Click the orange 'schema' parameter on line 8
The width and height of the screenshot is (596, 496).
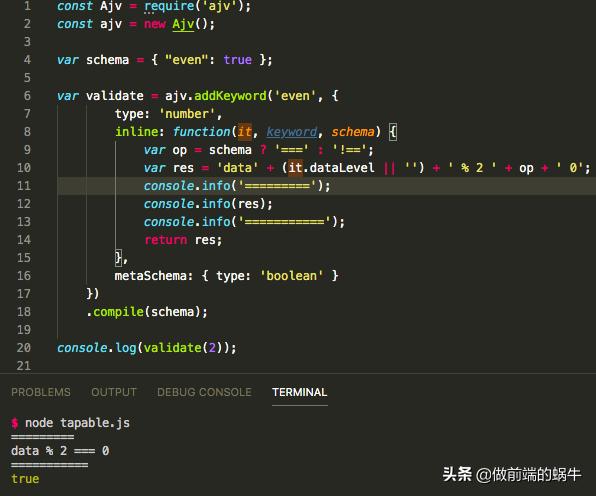click(353, 132)
